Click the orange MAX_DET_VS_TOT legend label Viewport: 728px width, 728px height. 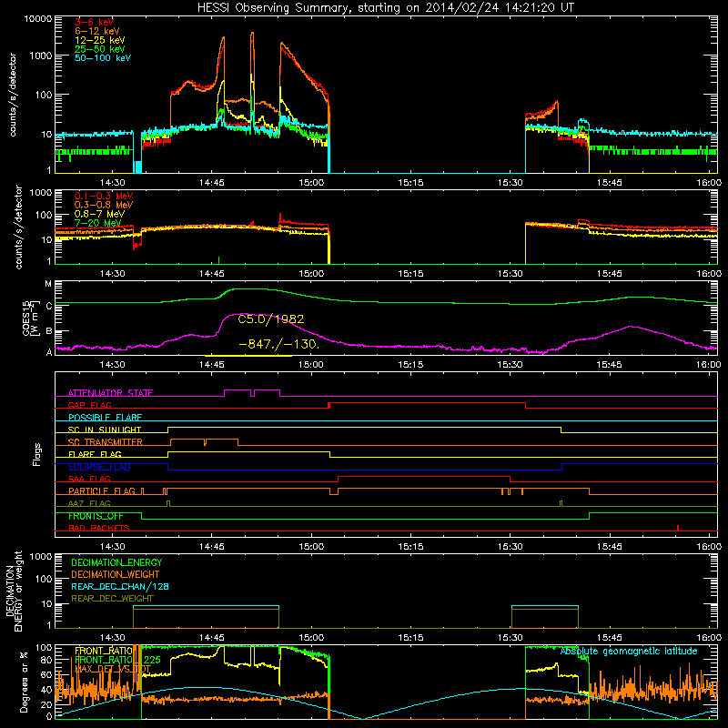(113, 670)
